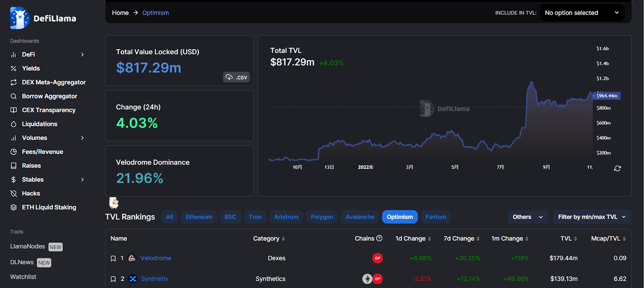
Task: Expand the DeFi sidebar submenu arrow
Action: point(83,55)
